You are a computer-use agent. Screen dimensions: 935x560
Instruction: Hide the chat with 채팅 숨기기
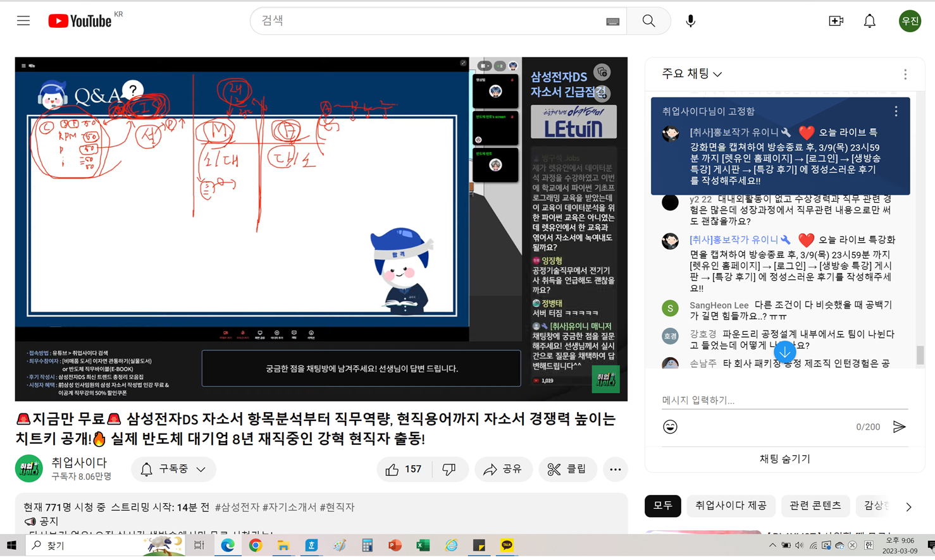point(784,459)
